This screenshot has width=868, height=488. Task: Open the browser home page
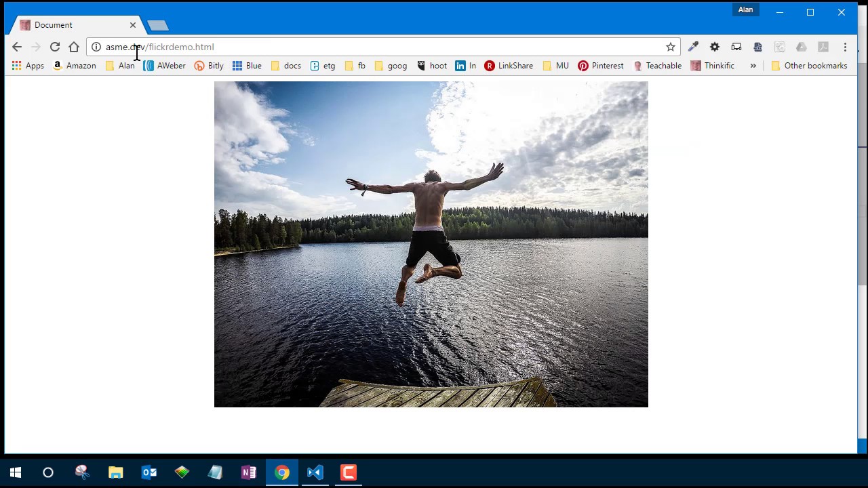(x=74, y=47)
